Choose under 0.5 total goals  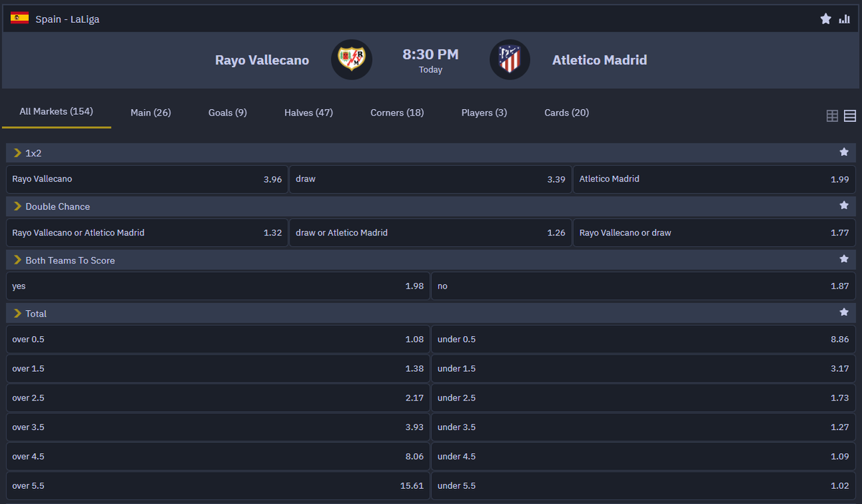point(644,340)
